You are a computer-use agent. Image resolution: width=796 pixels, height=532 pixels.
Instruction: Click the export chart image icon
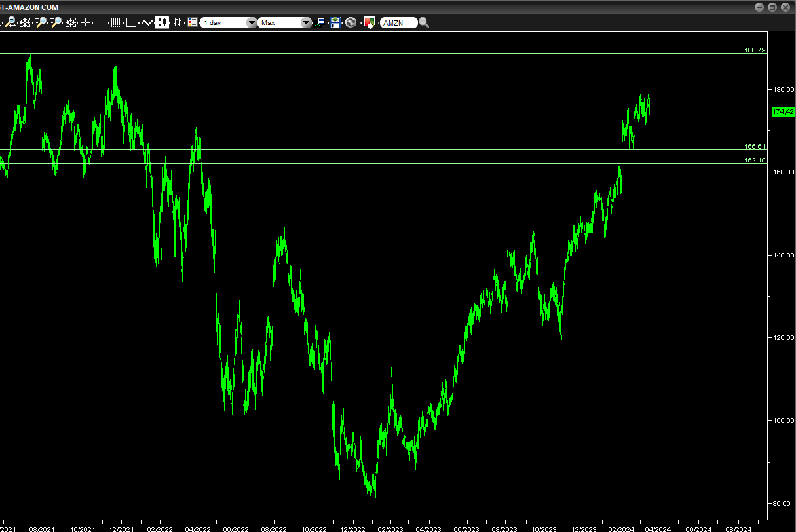(370, 22)
